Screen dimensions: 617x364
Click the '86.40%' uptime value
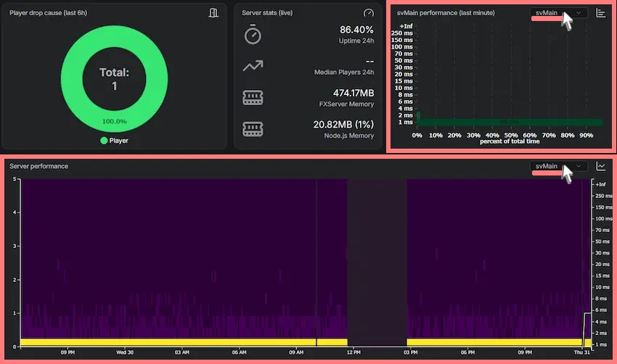pyautogui.click(x=356, y=30)
